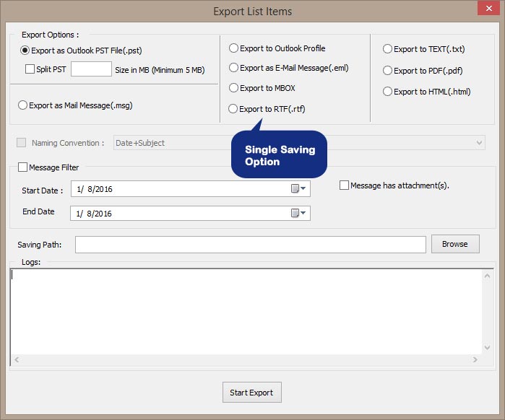Select Export as Outlook PST File option
Image resolution: width=505 pixels, height=420 pixels.
[x=25, y=51]
